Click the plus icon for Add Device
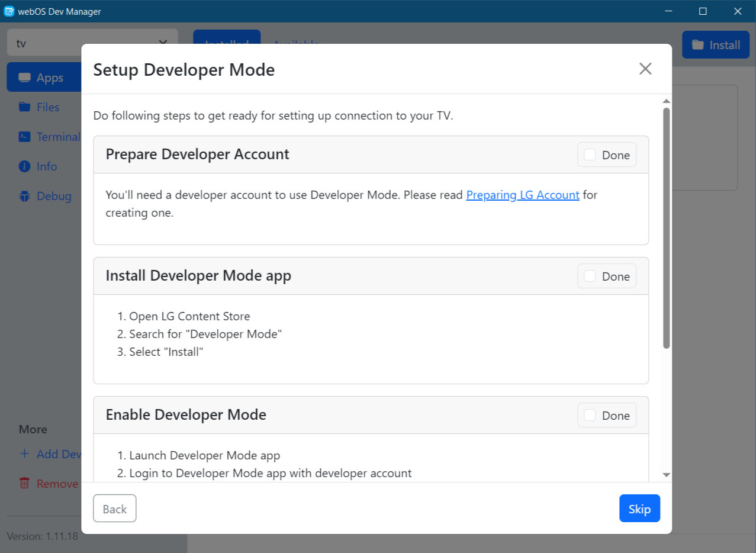Image resolution: width=756 pixels, height=553 pixels. coord(24,454)
